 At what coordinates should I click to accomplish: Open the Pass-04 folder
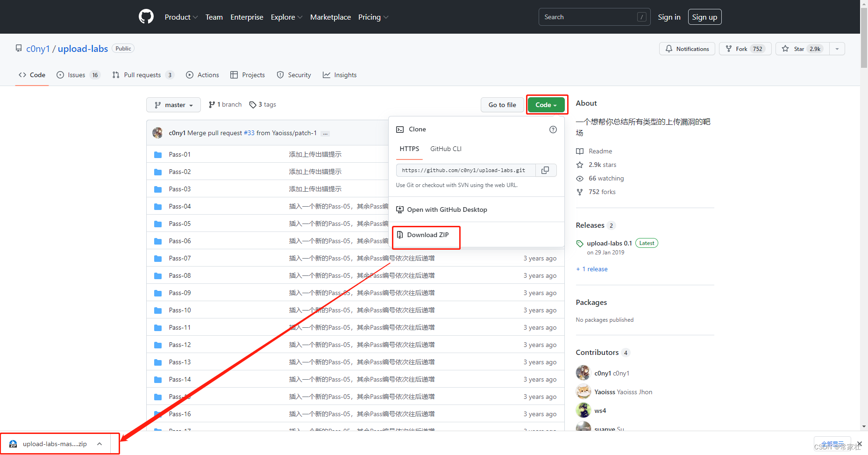(x=180, y=206)
